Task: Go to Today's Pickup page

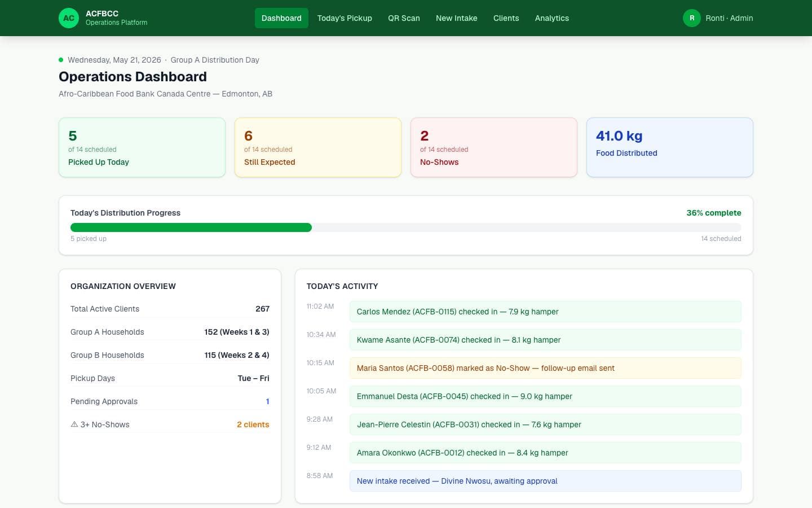Action: pyautogui.click(x=345, y=18)
